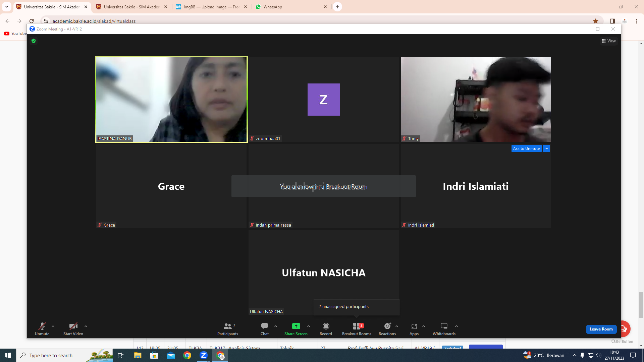Open the weather widget showing 28°C Berawan
The height and width of the screenshot is (362, 644).
click(x=544, y=355)
